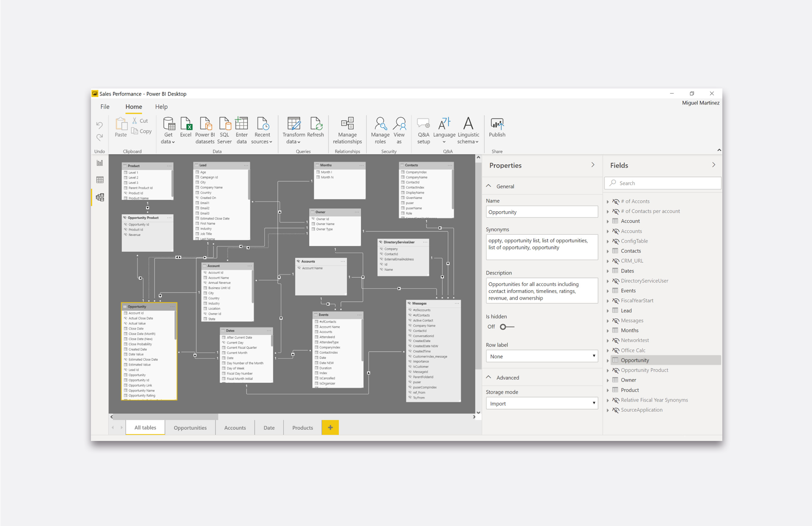This screenshot has width=812, height=526.
Task: Collapse the General section
Action: tap(489, 186)
